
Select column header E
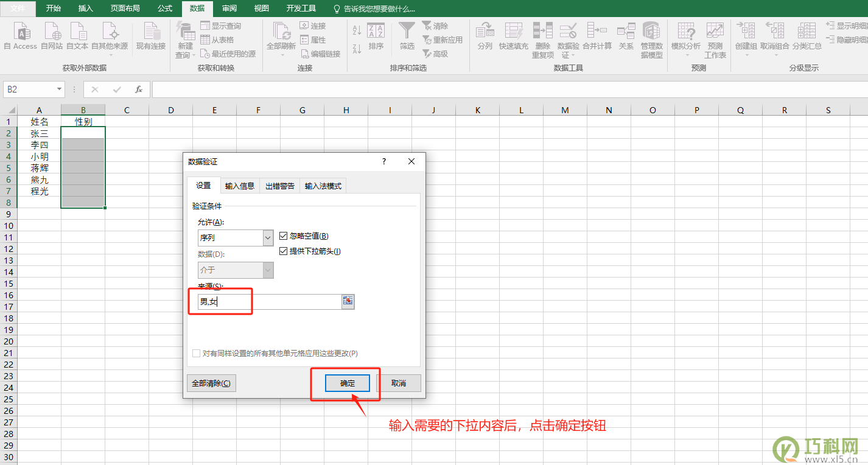pyautogui.click(x=215, y=110)
